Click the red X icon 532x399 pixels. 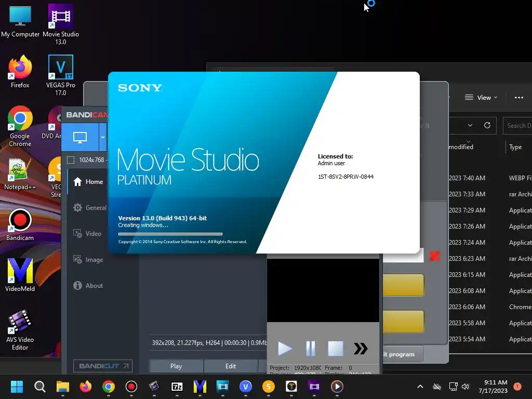[x=434, y=256]
